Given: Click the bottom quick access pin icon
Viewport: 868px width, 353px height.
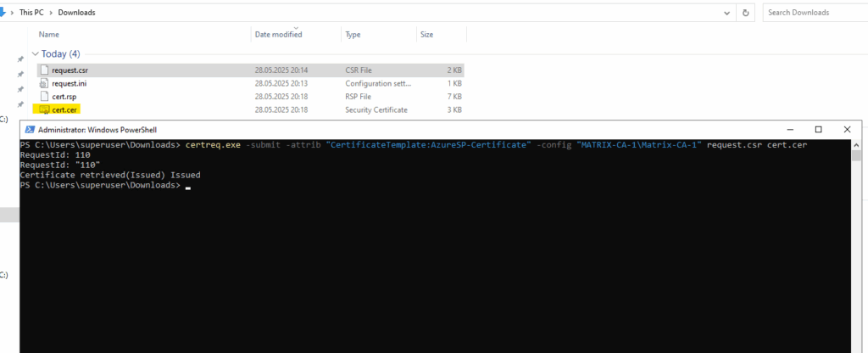Looking at the screenshot, I should (x=20, y=104).
